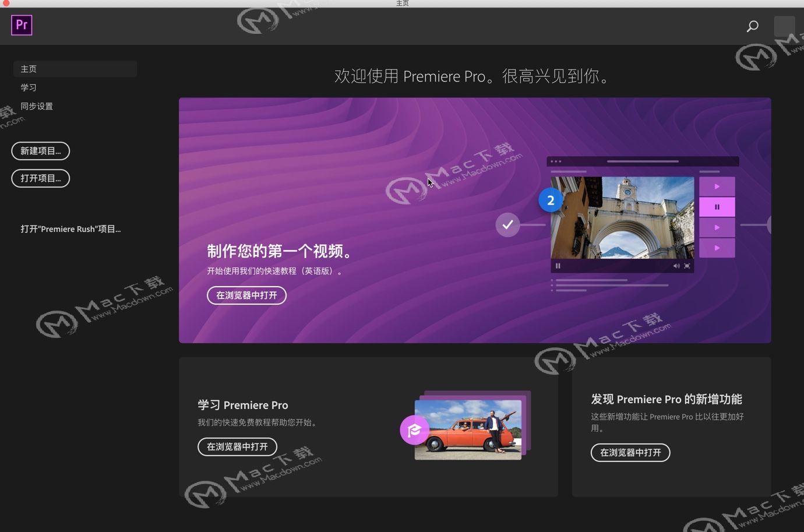Select 主页 in the sidebar
The image size is (804, 532).
(x=75, y=69)
